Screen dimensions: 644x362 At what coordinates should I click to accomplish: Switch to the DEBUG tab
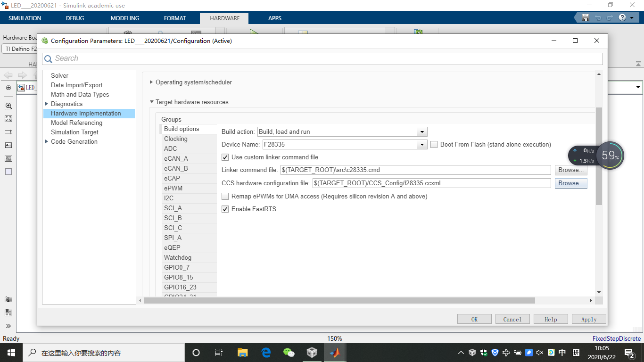click(75, 18)
